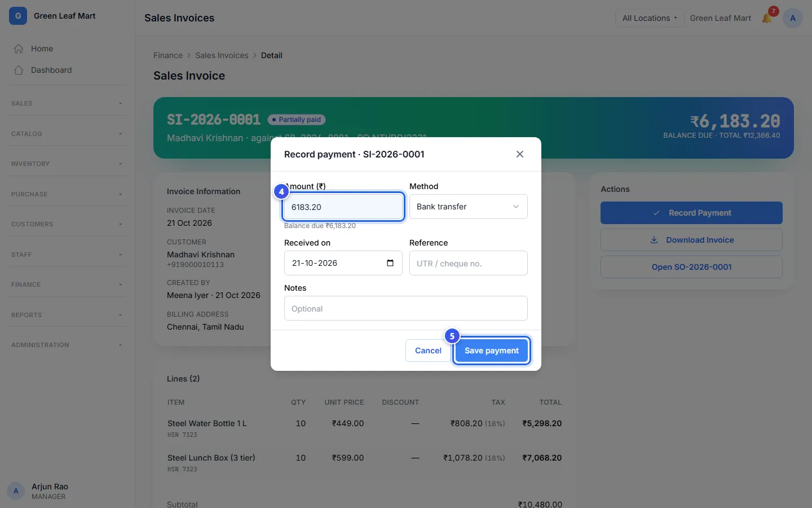This screenshot has width=812, height=508.
Task: Open the Method dropdown showing Bank transfer
Action: (x=468, y=207)
